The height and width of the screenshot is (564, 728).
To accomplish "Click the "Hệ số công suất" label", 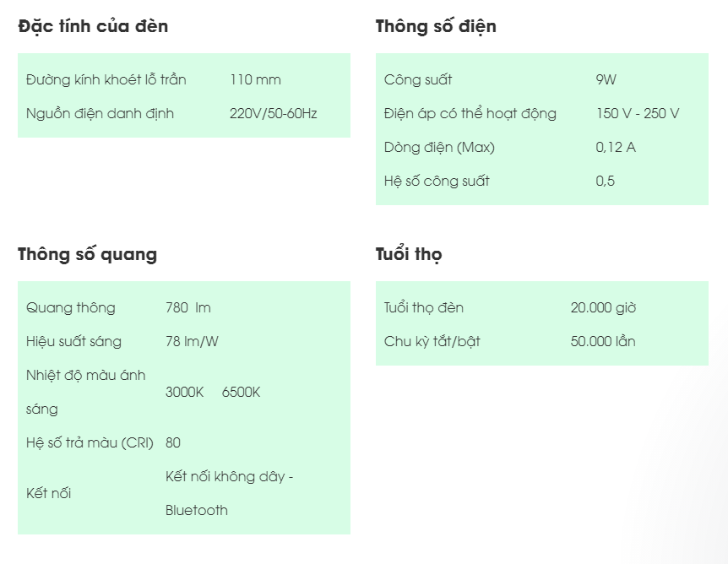I will tap(437, 181).
